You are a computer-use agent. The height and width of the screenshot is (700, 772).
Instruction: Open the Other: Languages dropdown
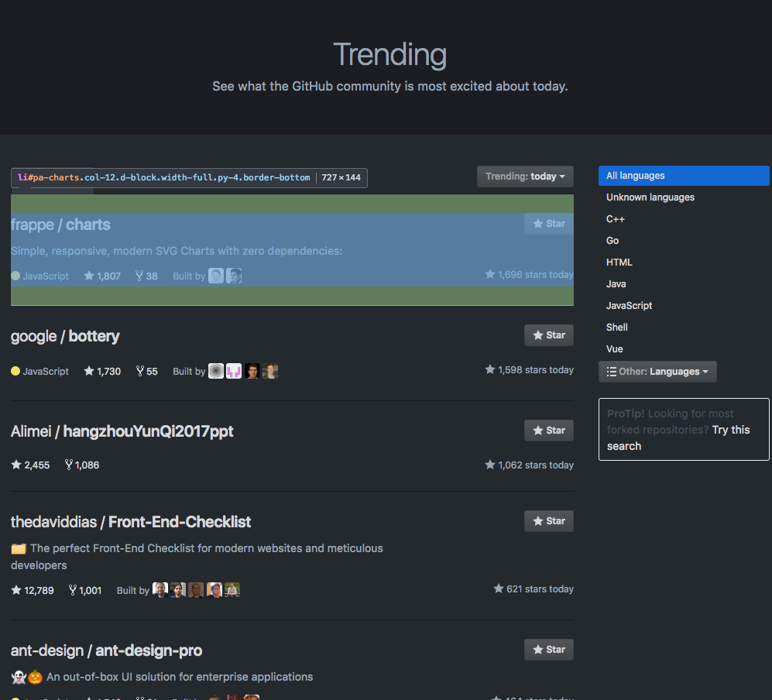tap(657, 371)
